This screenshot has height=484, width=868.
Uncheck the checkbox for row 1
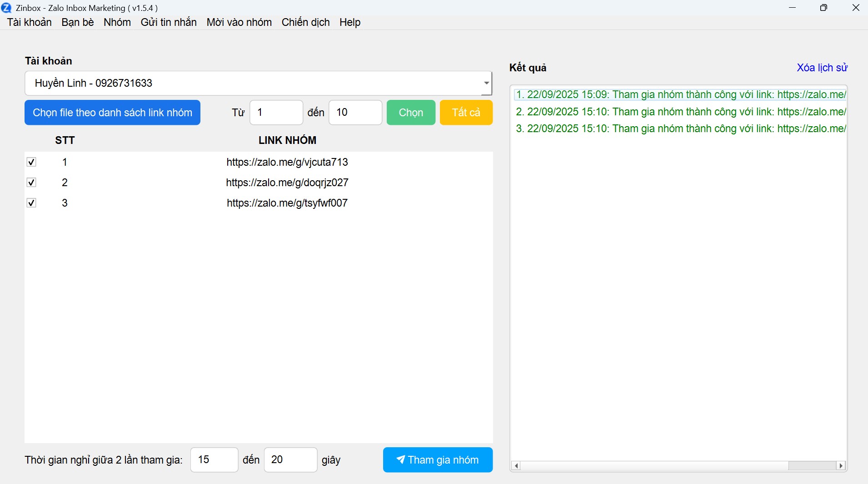[31, 162]
